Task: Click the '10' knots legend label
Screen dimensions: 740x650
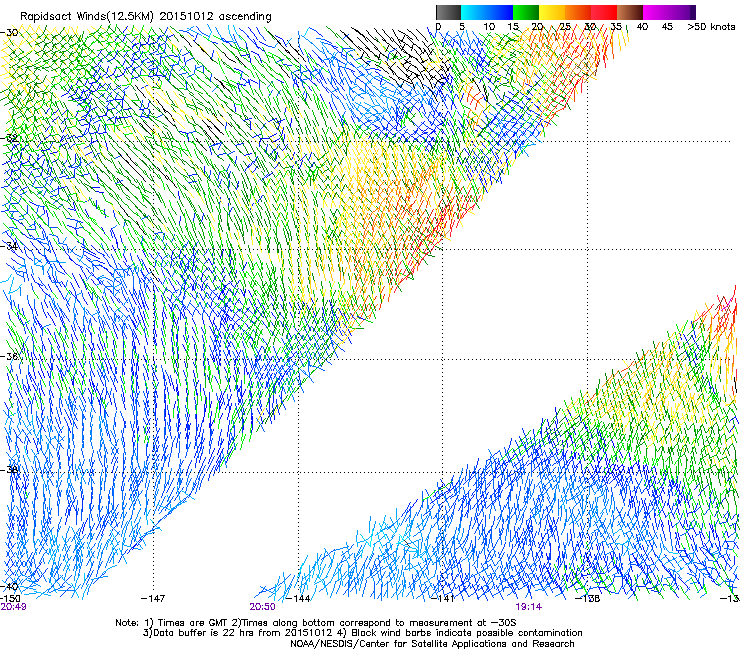Action: (x=489, y=27)
